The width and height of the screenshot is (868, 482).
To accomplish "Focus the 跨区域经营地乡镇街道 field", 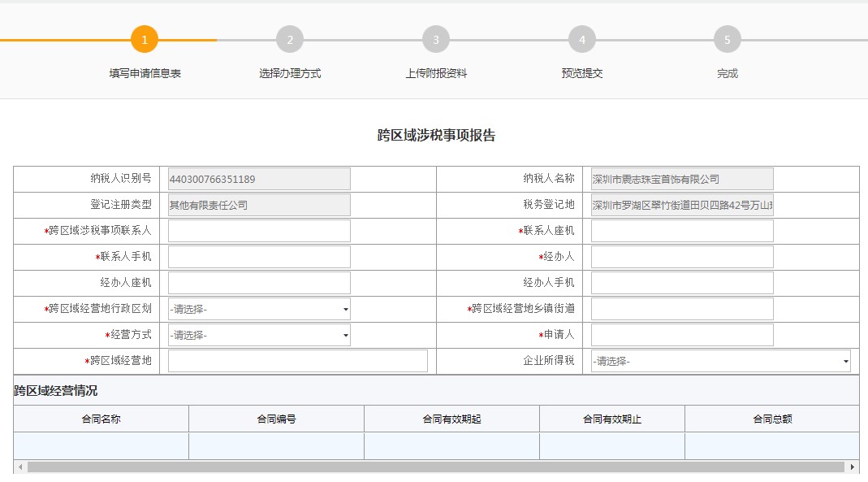I will (682, 309).
